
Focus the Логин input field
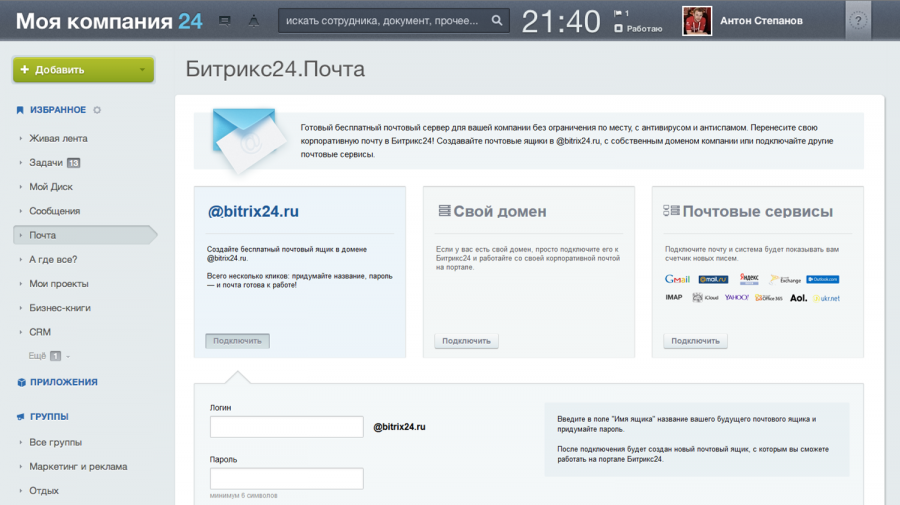[286, 427]
